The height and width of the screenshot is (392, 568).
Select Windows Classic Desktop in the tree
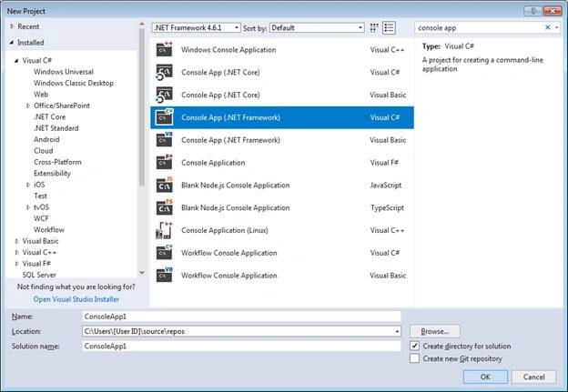pos(74,83)
